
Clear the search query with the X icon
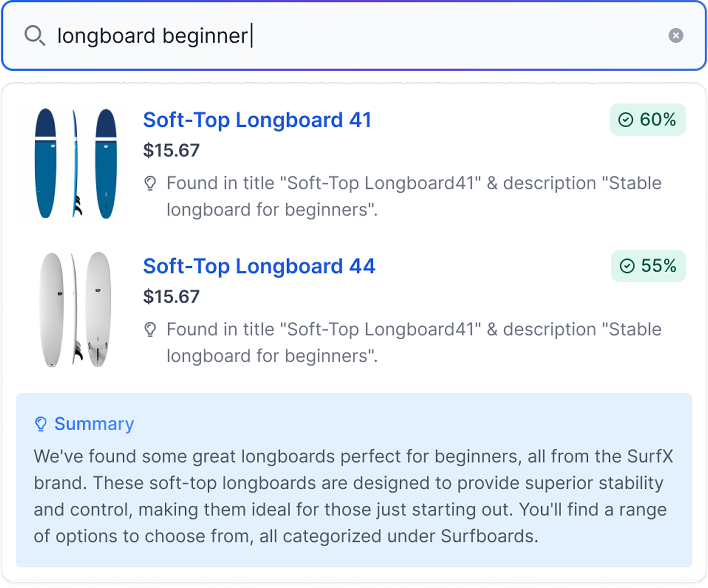tap(676, 36)
